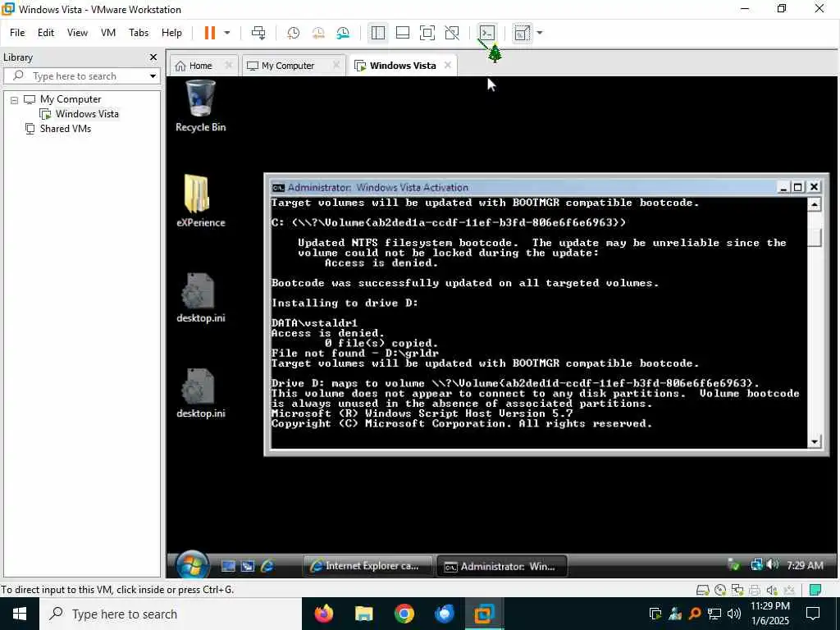Screen dimensions: 840x630
Task: Send Ctrl+Alt+Del to the VM
Action: pos(258,33)
